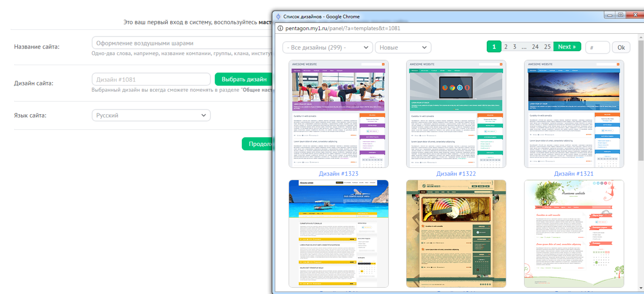Click the site info icon in address bar

pos(280,29)
